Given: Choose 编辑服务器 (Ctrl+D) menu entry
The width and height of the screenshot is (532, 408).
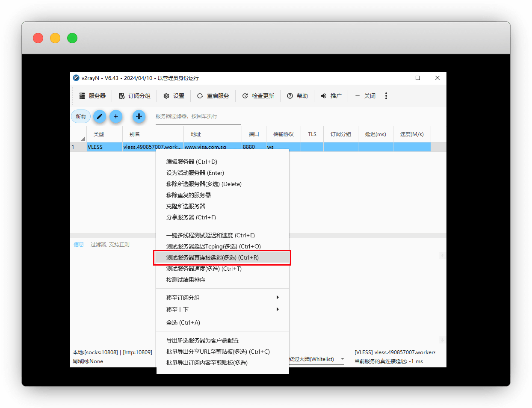Looking at the screenshot, I should click(192, 162).
